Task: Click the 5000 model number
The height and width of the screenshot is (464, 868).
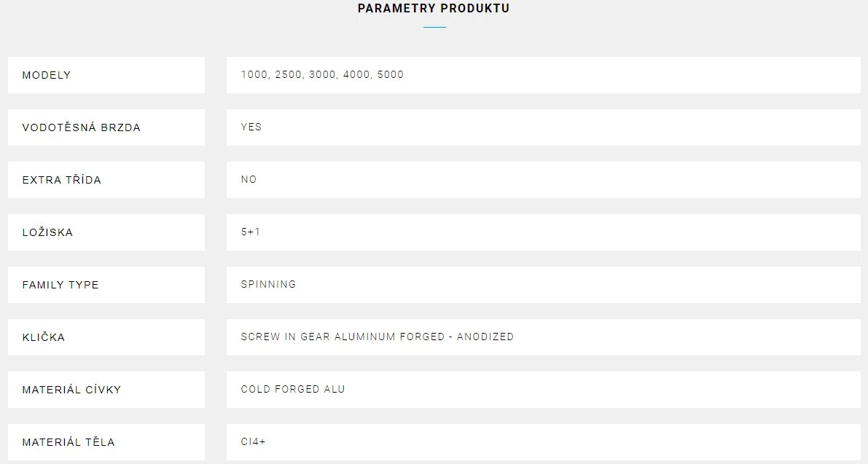Action: 390,74
